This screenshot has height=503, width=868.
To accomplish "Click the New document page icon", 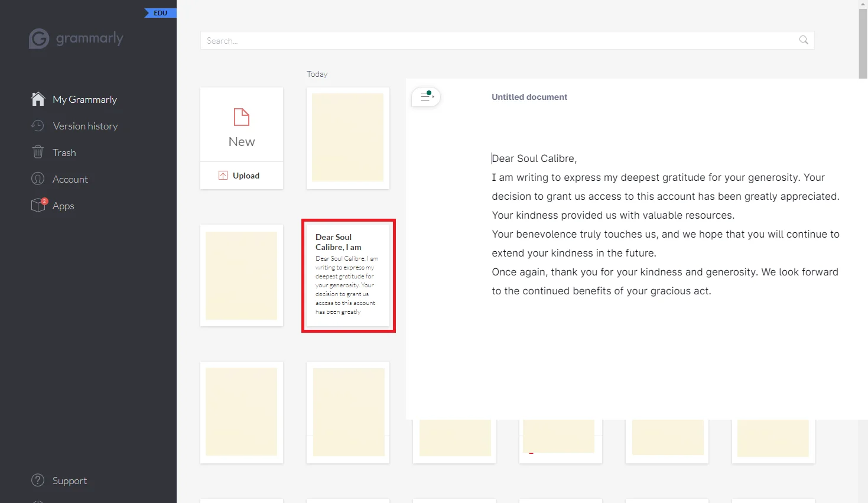I will [x=242, y=117].
